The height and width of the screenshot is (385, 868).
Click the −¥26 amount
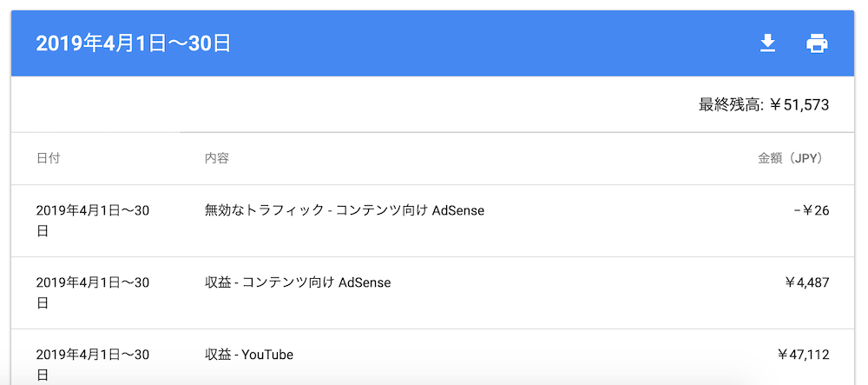[812, 210]
